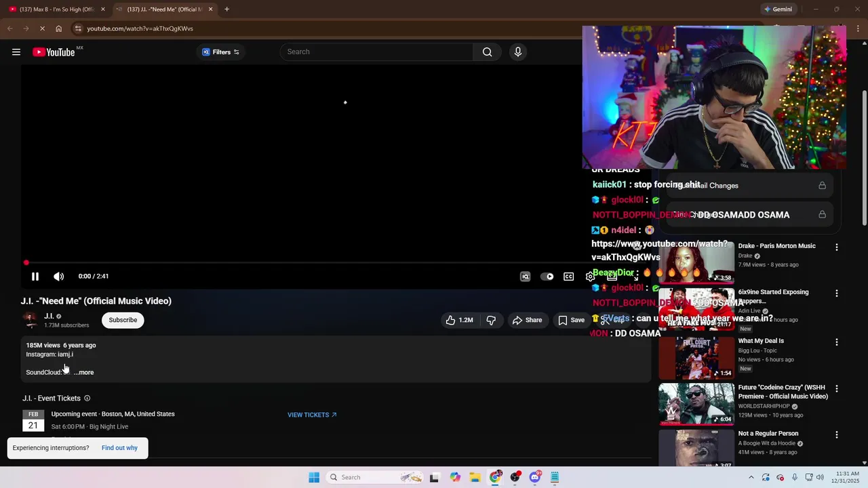Open Discord from the taskbar
Screen dimensions: 868x488
535,477
